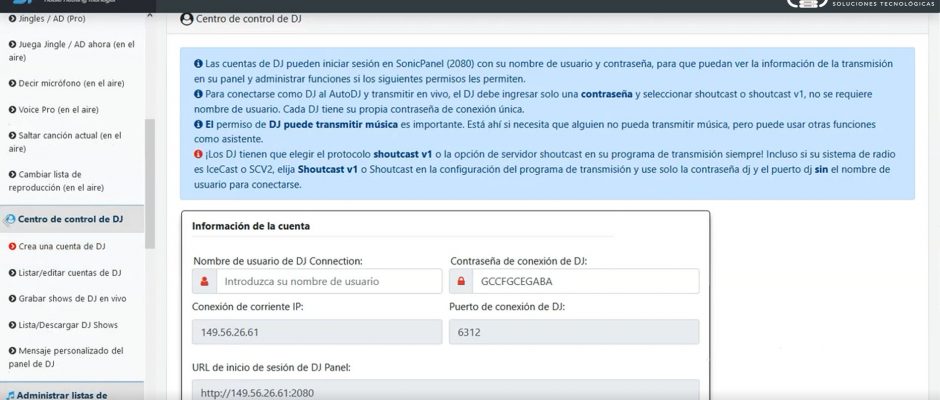Click the red arrow icon by Crea una cuenta
The image size is (940, 400).
tap(13, 246)
